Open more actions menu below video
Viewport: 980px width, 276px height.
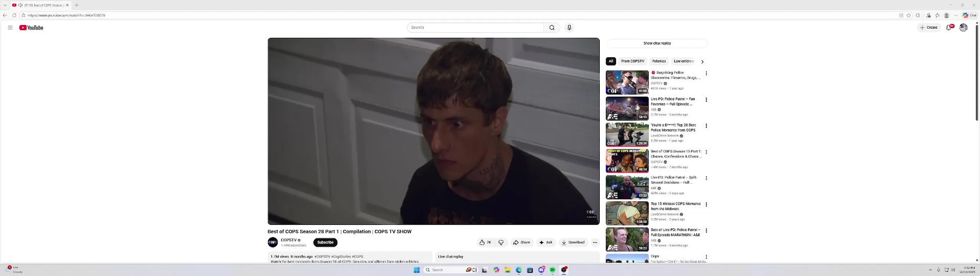click(x=595, y=242)
